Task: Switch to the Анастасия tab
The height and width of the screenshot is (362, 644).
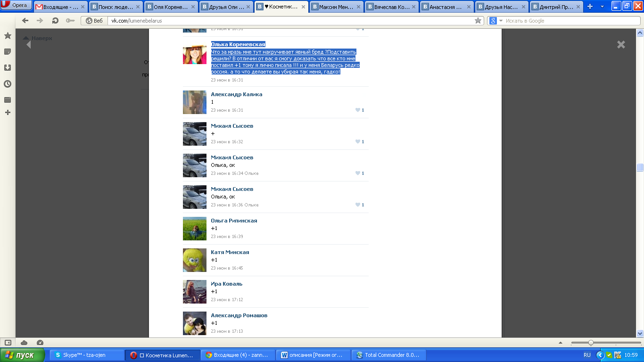Action: (447, 7)
